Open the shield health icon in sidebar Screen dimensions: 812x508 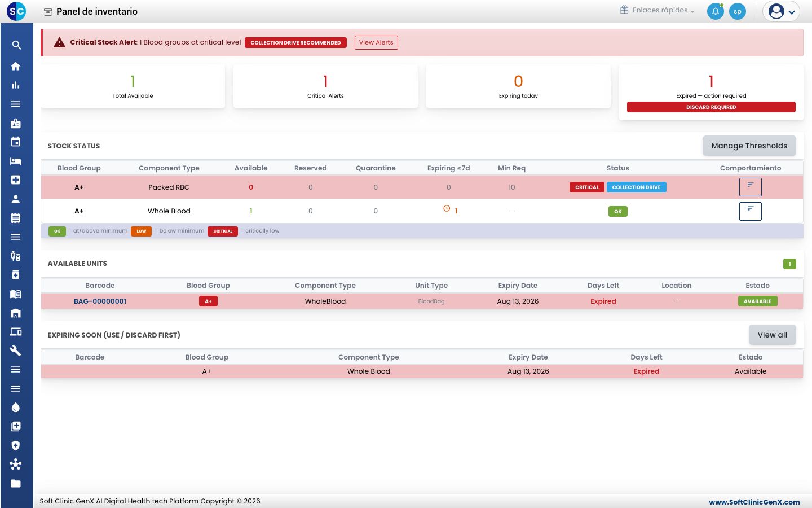[16, 445]
